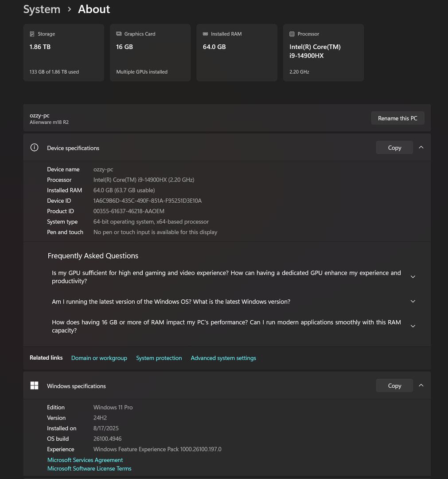Screen dimensions: 448x479
Task: Click the Graphics Card icon
Action: click(x=119, y=34)
